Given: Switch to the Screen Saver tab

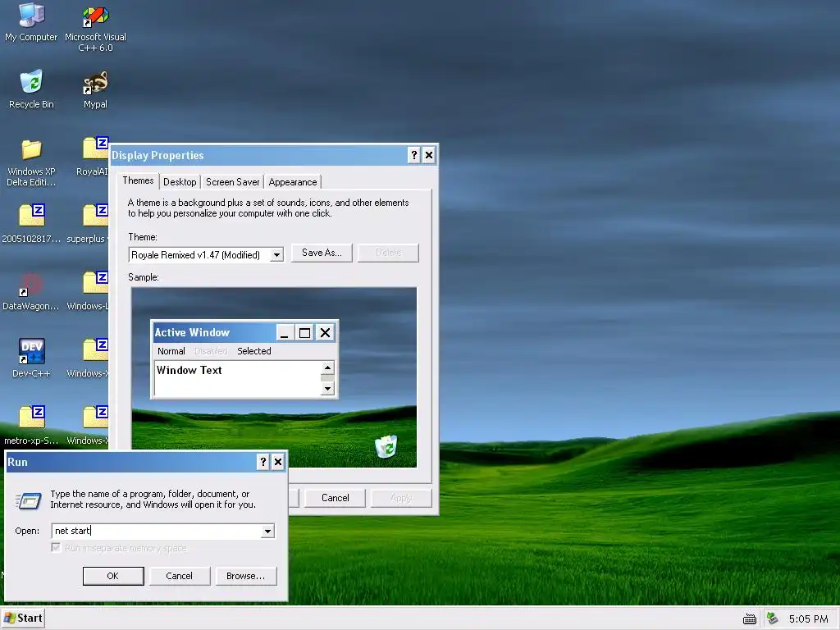Looking at the screenshot, I should (x=232, y=182).
